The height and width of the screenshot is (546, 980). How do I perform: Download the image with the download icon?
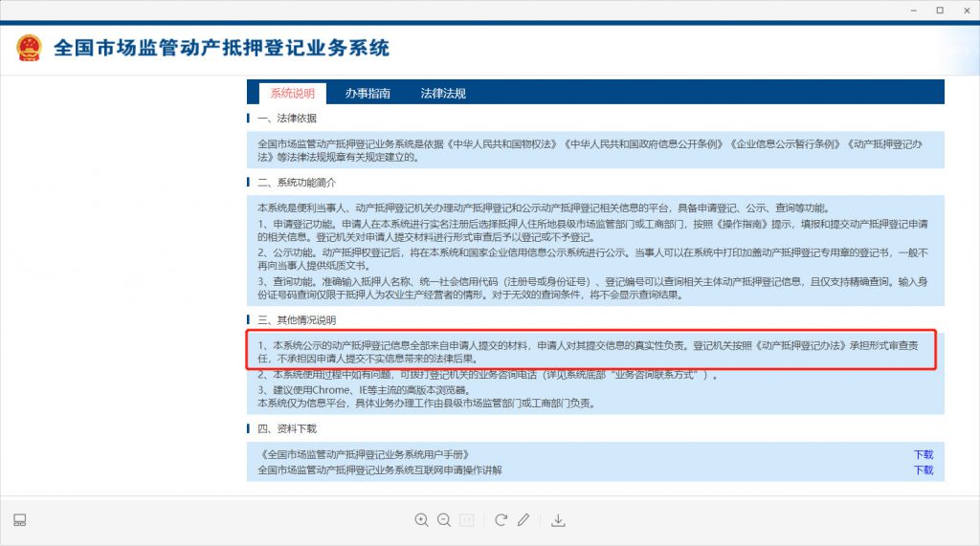click(x=558, y=520)
